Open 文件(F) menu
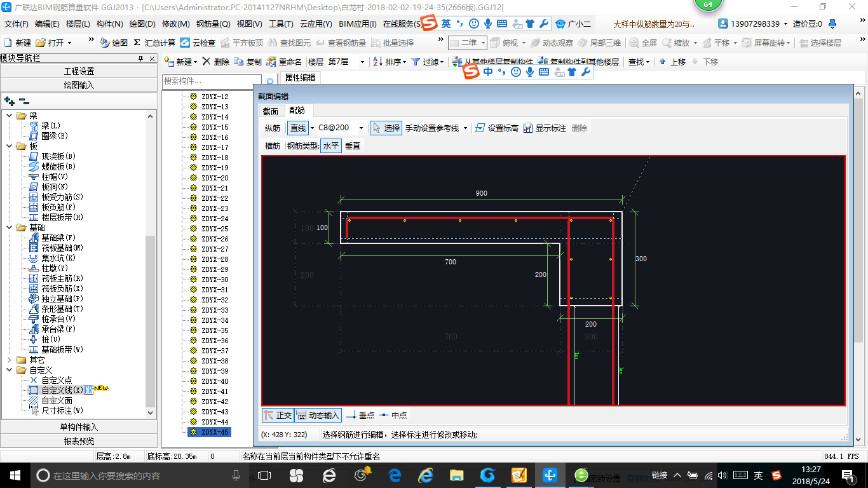 tap(17, 24)
